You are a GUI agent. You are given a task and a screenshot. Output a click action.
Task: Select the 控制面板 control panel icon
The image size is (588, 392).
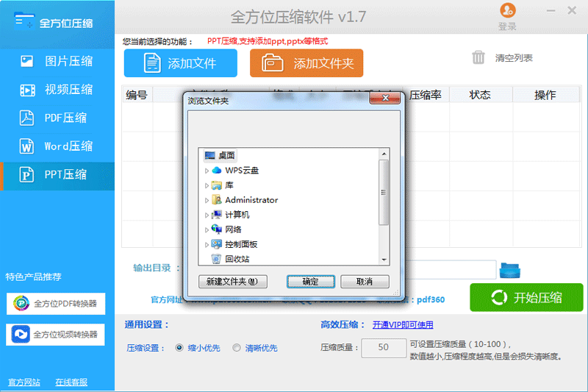(217, 244)
